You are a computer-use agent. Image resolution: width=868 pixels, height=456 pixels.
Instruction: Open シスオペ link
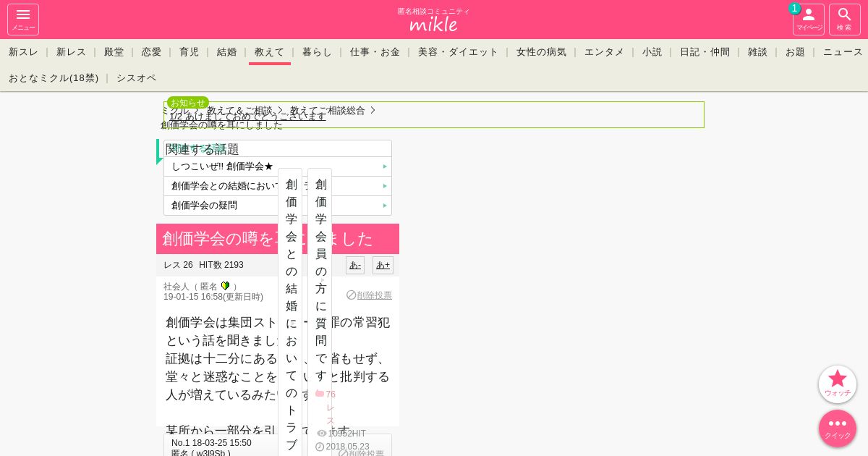pyautogui.click(x=137, y=78)
